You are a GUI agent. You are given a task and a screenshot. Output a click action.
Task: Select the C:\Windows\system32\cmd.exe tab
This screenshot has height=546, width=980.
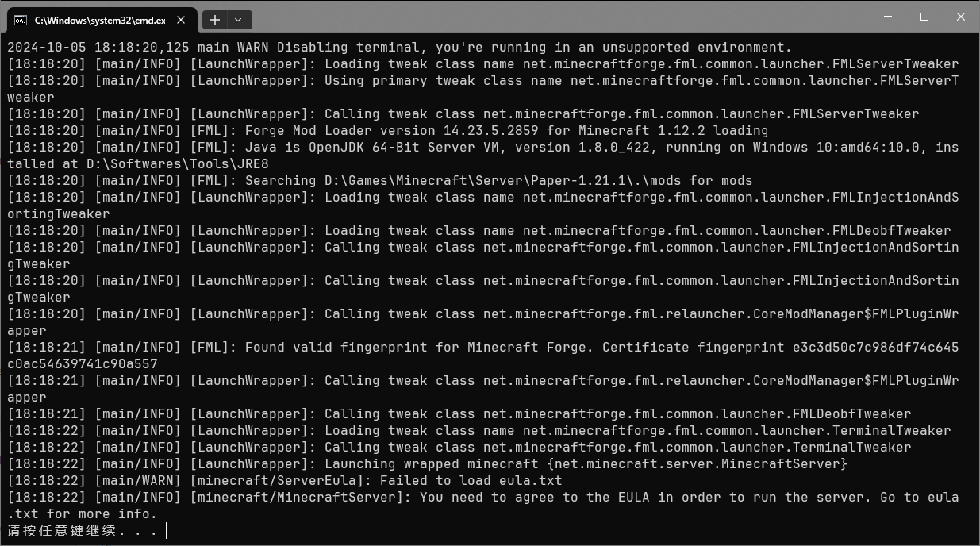[101, 20]
